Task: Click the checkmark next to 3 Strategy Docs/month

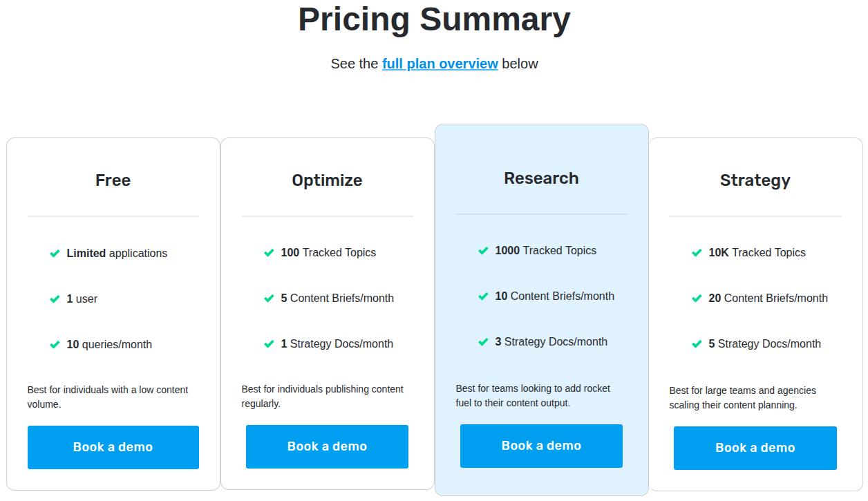Action: 484,342
